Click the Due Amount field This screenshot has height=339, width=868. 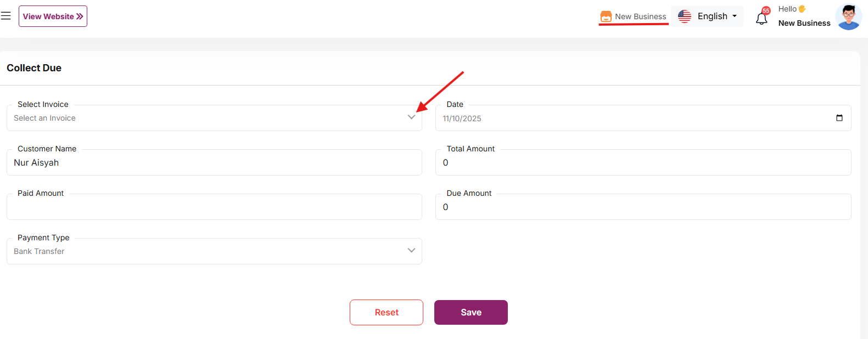[x=643, y=207]
